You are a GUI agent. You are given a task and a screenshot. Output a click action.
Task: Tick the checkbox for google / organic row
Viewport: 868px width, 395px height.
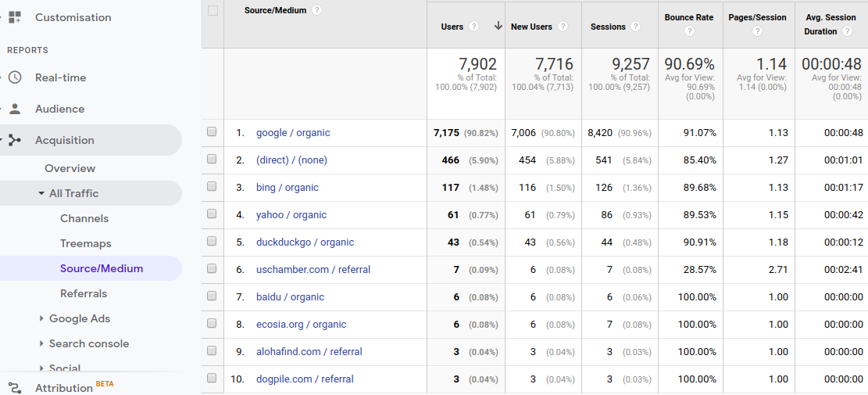(212, 132)
